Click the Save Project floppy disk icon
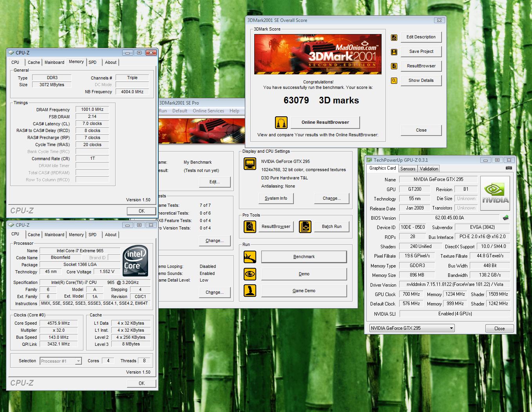The image size is (532, 412). [x=394, y=52]
